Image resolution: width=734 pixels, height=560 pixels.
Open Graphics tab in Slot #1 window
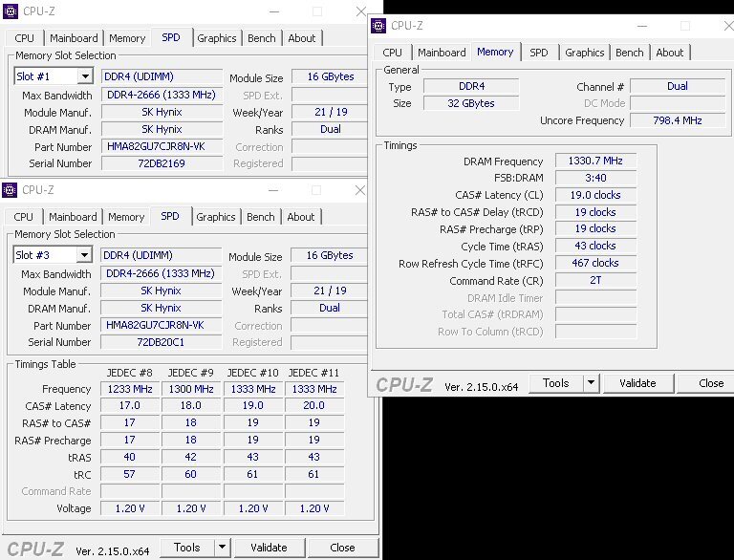click(x=217, y=38)
